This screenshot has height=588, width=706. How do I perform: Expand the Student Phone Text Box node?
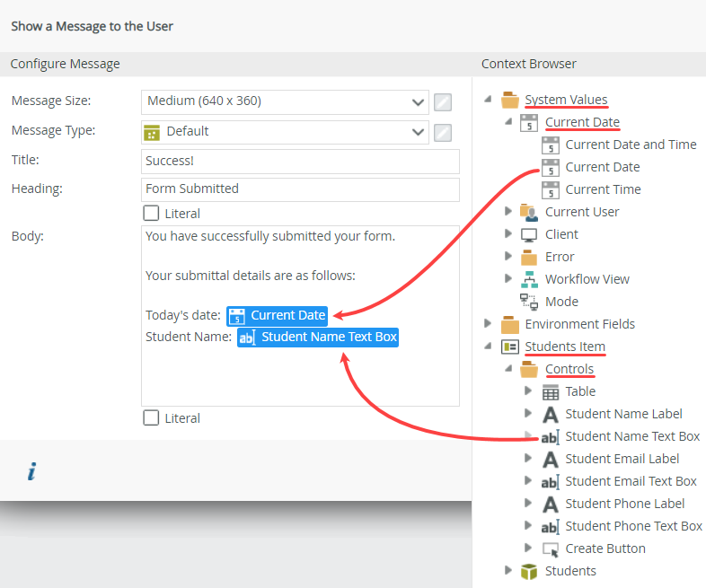click(x=528, y=525)
